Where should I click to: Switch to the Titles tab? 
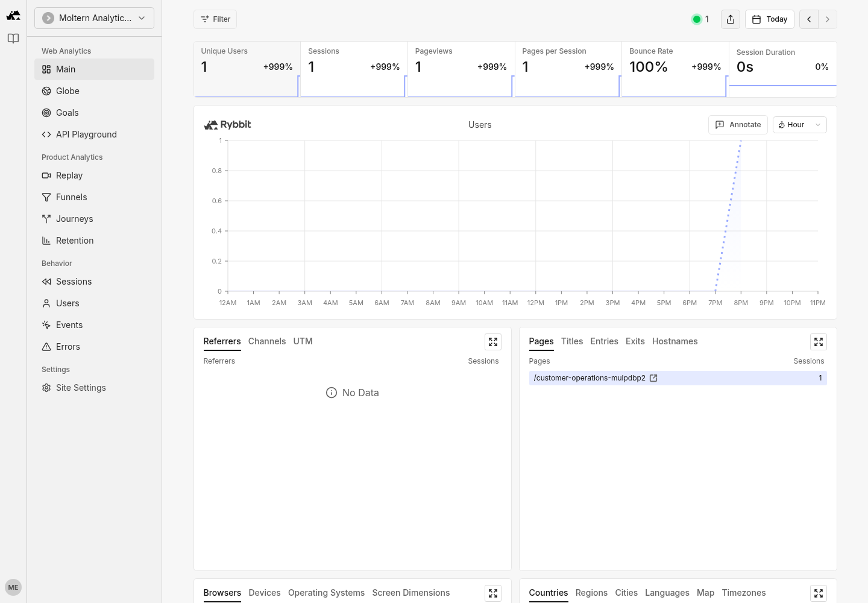pyautogui.click(x=572, y=341)
